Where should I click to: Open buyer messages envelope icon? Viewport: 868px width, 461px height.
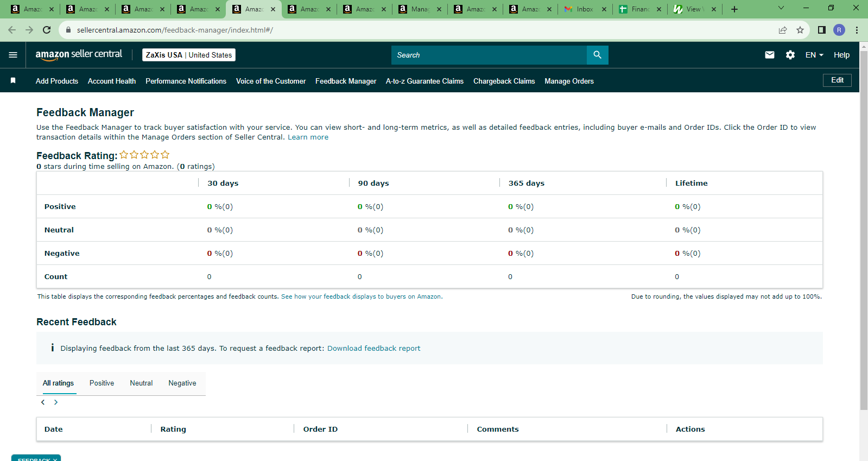[770, 55]
